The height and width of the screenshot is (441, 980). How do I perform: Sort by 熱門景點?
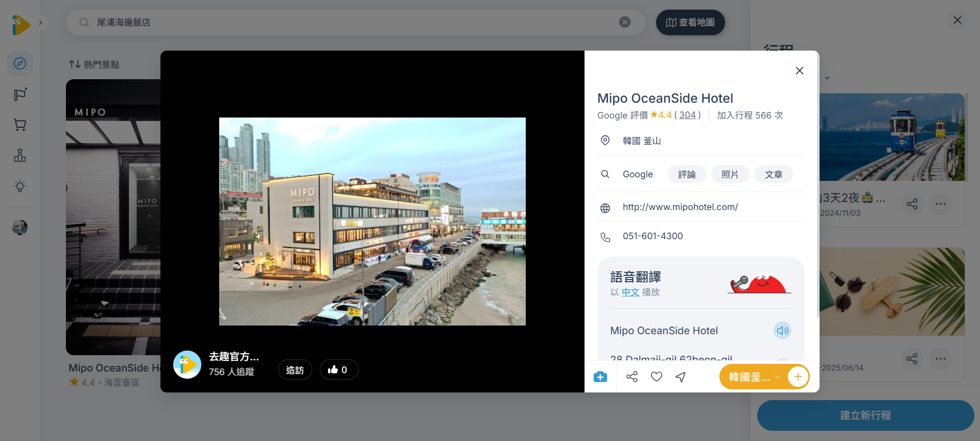click(94, 64)
